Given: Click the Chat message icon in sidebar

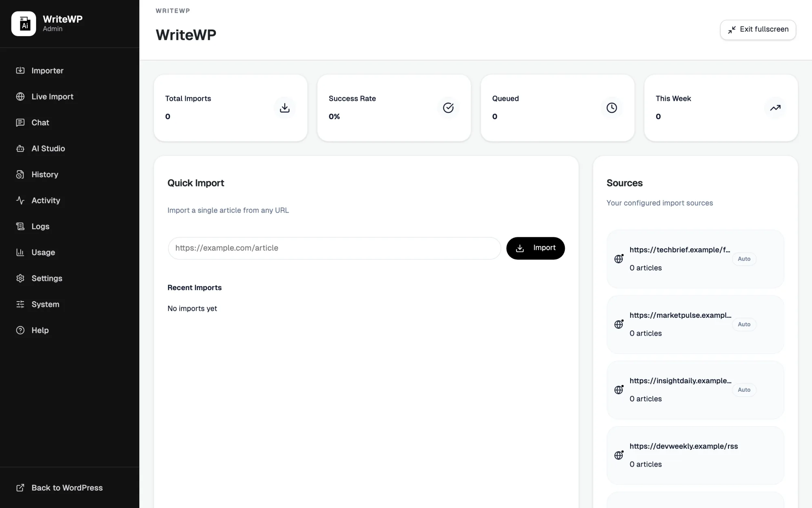Looking at the screenshot, I should point(20,122).
